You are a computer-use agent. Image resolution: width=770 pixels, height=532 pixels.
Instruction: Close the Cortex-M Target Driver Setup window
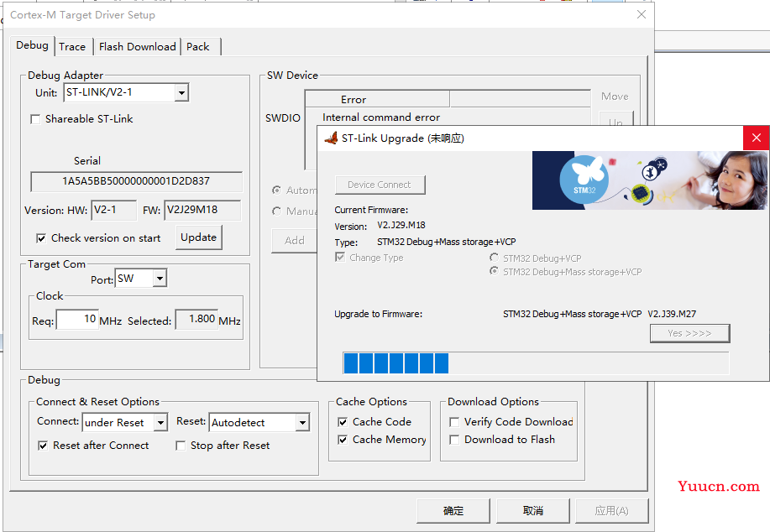point(642,15)
